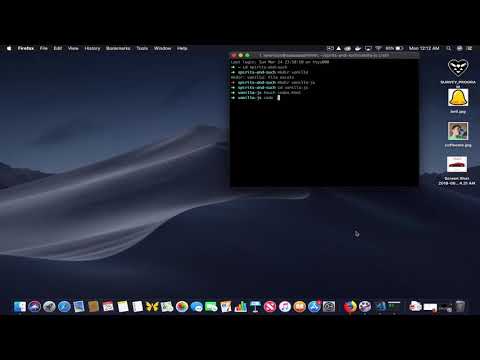Open the File menu
This screenshot has width=480, height=360.
44,48
